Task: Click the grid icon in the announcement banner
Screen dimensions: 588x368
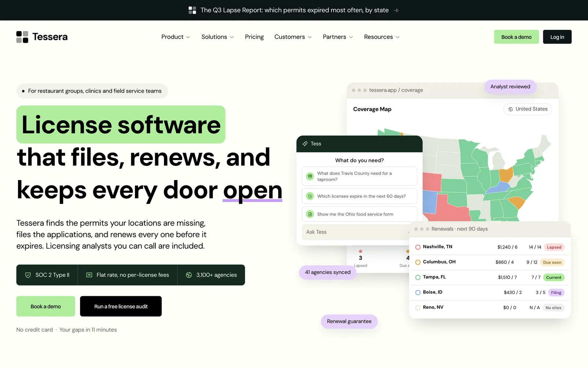Action: pyautogui.click(x=192, y=10)
